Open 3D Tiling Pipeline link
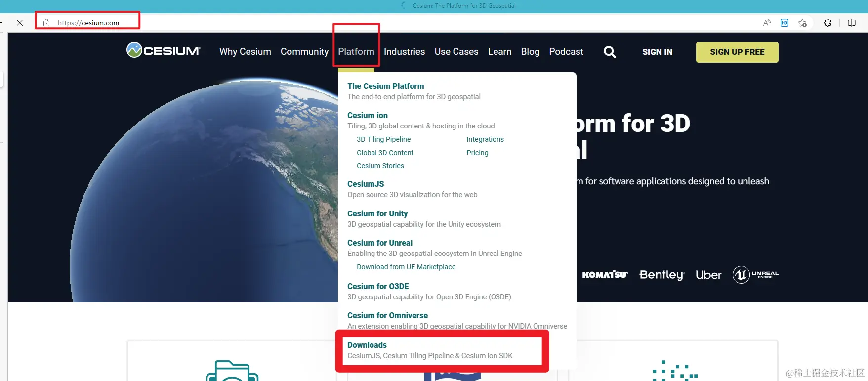Viewport: 868px width, 381px height. click(x=383, y=139)
